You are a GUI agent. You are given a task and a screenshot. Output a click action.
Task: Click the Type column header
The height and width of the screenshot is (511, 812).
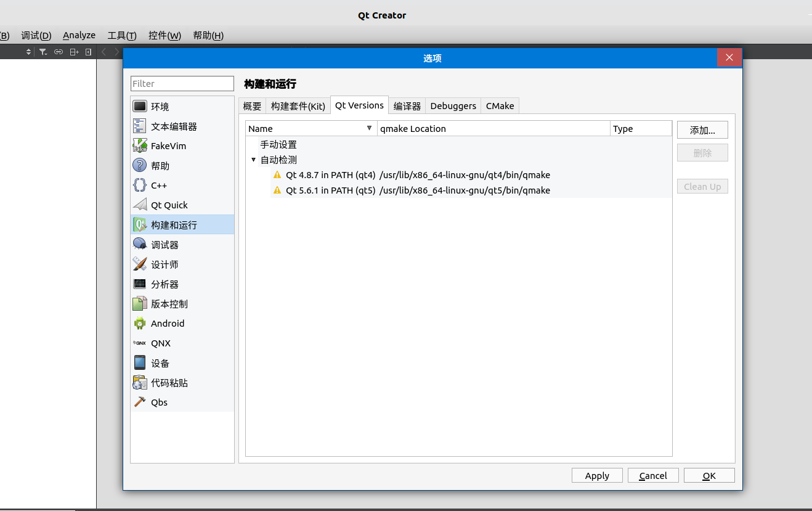pyautogui.click(x=641, y=128)
